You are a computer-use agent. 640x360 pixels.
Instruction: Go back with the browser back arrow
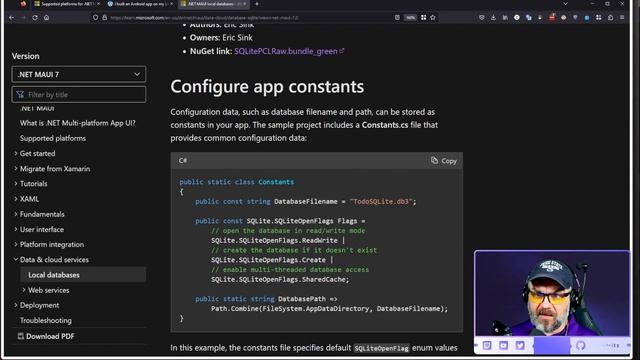pyautogui.click(x=11, y=18)
